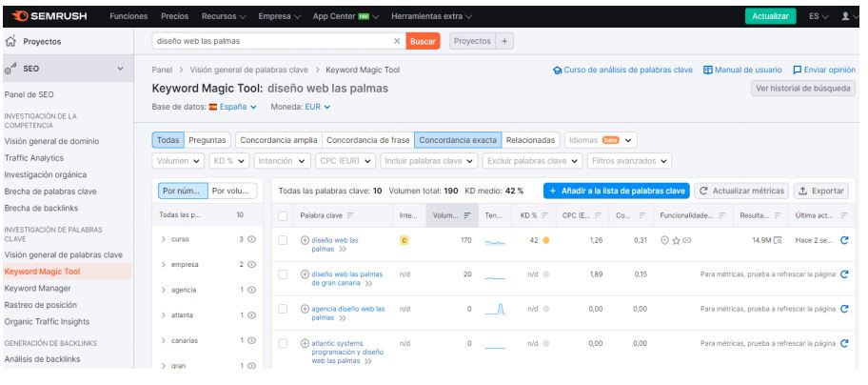Screen dimensions: 868x385
Task: Switch grouping to Por volumen
Action: pos(232,191)
